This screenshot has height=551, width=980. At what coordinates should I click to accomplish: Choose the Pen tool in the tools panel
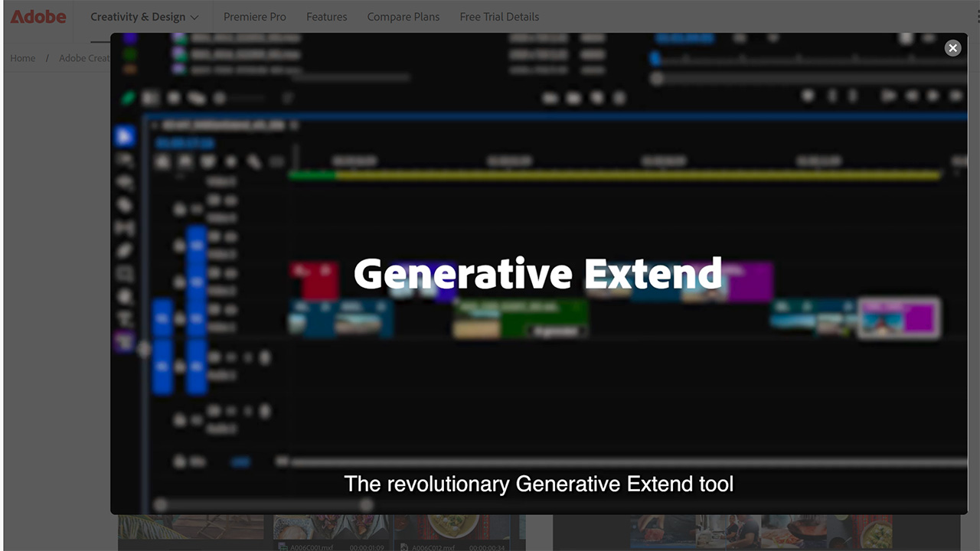[x=124, y=249]
